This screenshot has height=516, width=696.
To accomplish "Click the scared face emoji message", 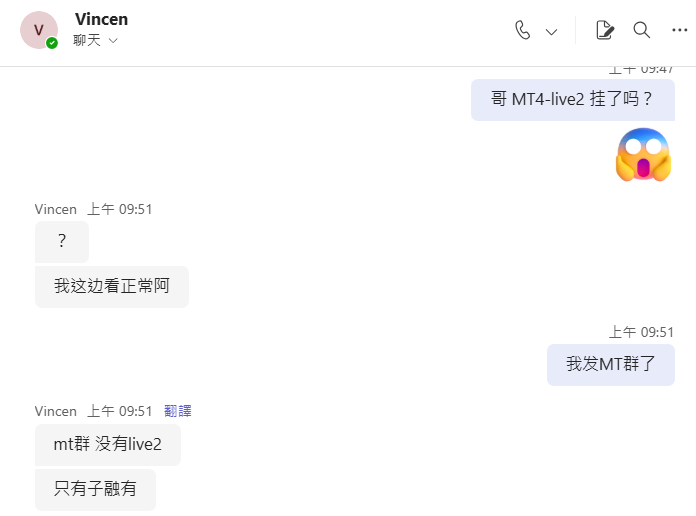I will [x=643, y=155].
